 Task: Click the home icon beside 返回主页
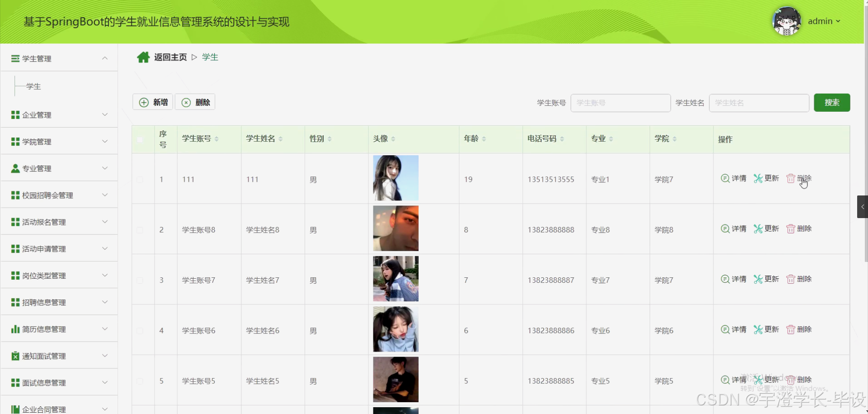coord(143,57)
